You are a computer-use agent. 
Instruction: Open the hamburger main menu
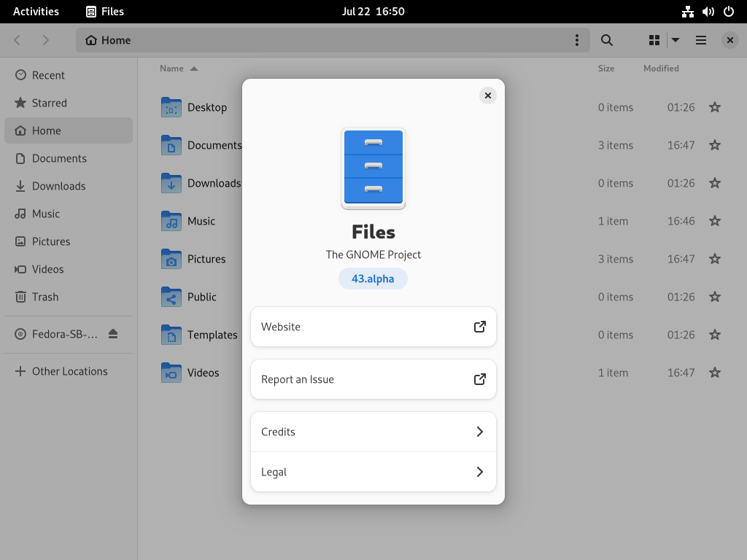point(701,40)
